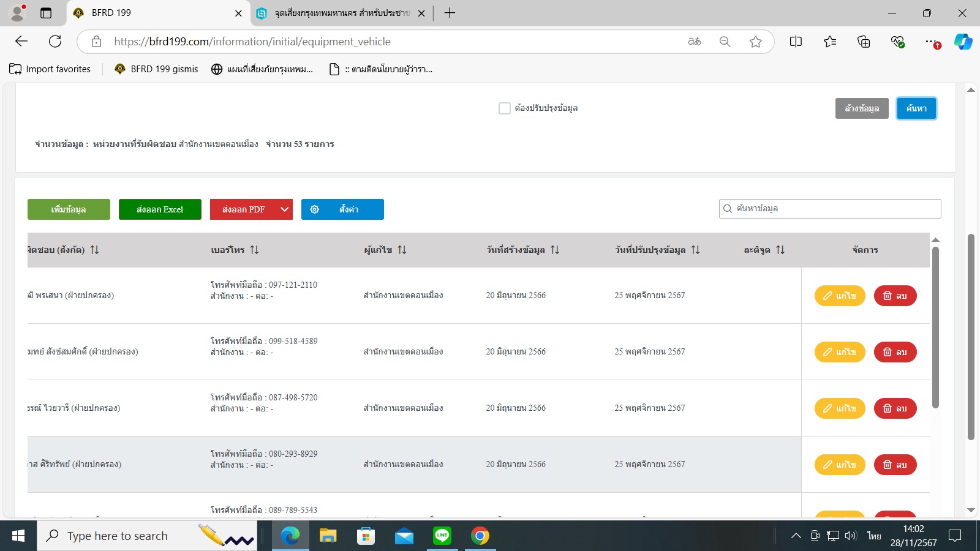Click the browser refresh icon
980x551 pixels.
point(55,42)
